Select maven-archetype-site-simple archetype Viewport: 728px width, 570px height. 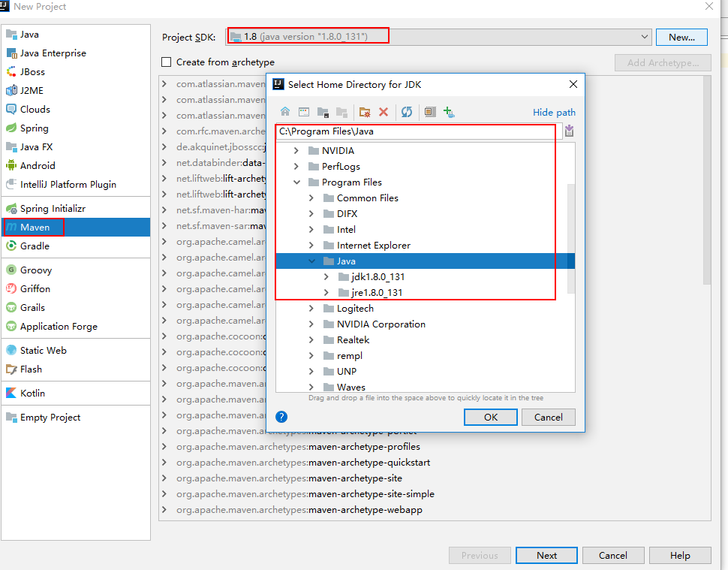305,494
